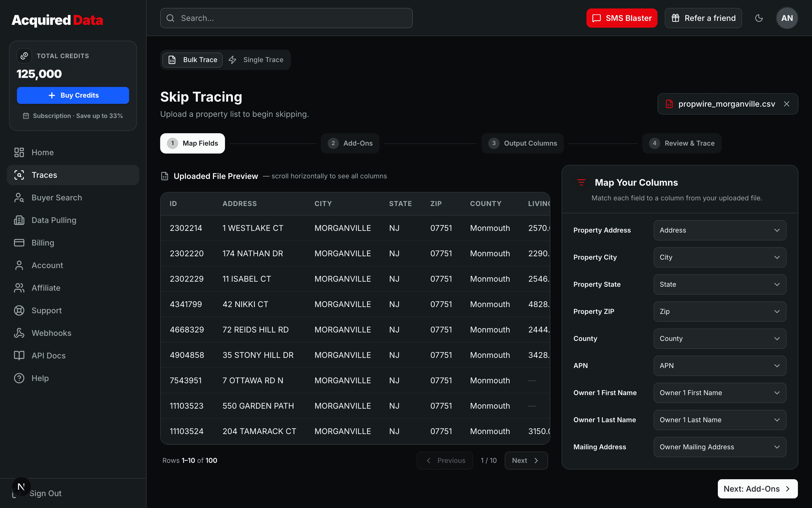Click the ID 4341799 cell
The image size is (812, 508).
[186, 305]
